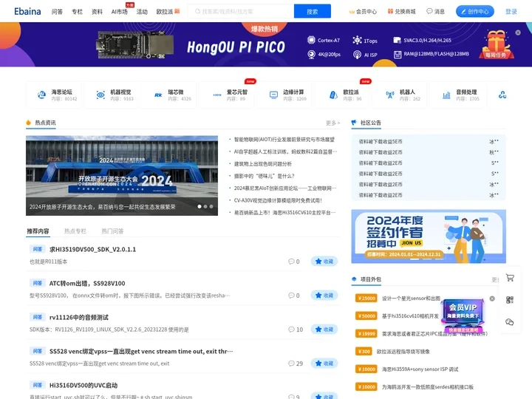This screenshot has width=532, height=399.
Task: Close the HongOU PI PICO banner
Action: [x=518, y=33]
